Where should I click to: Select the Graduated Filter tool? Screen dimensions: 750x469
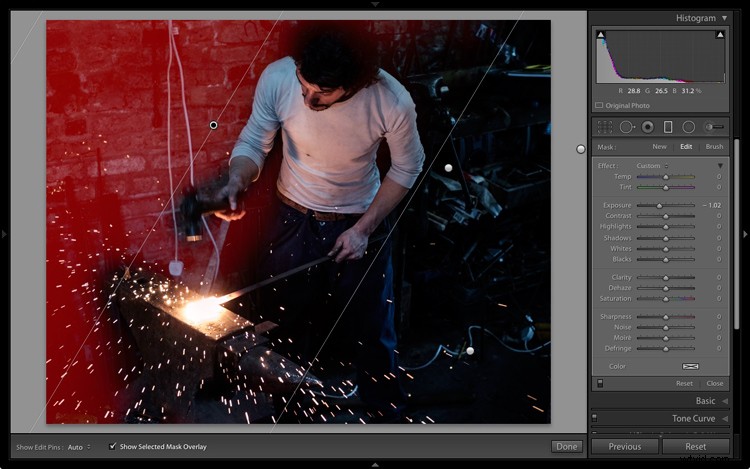point(668,127)
